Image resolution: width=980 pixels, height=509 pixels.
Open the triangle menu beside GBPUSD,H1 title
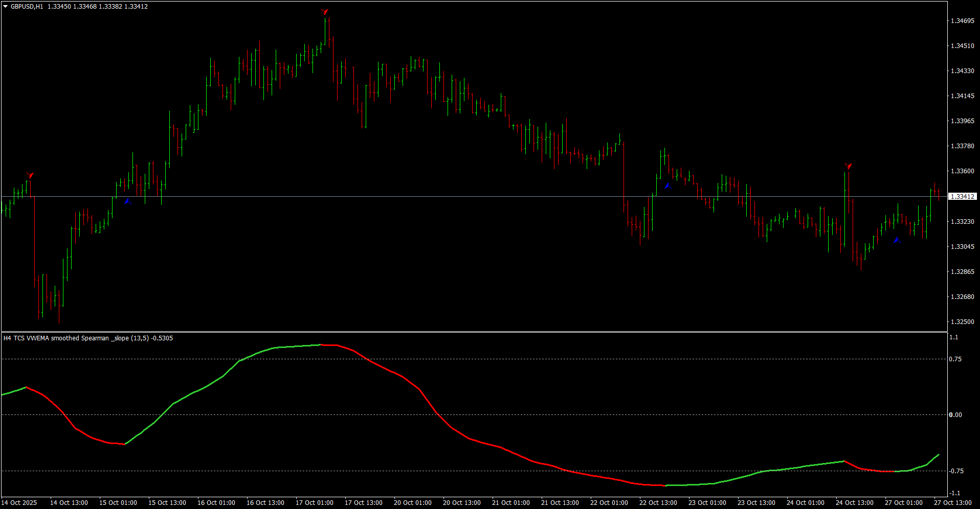tap(6, 7)
